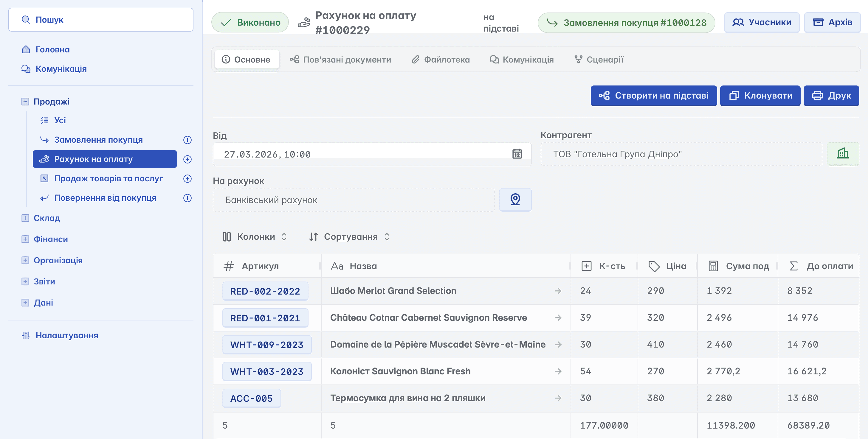Click the location pin icon beside Банківський рахунок

tap(515, 200)
